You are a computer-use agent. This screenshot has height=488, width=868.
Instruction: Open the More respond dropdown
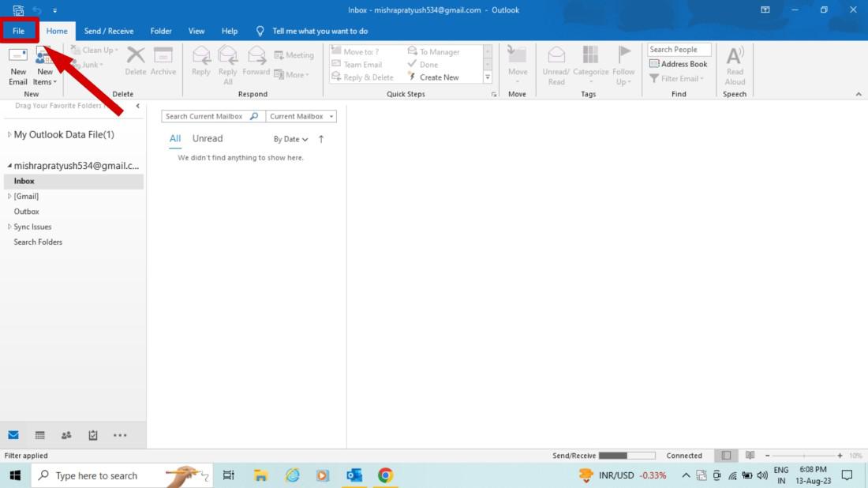point(292,74)
